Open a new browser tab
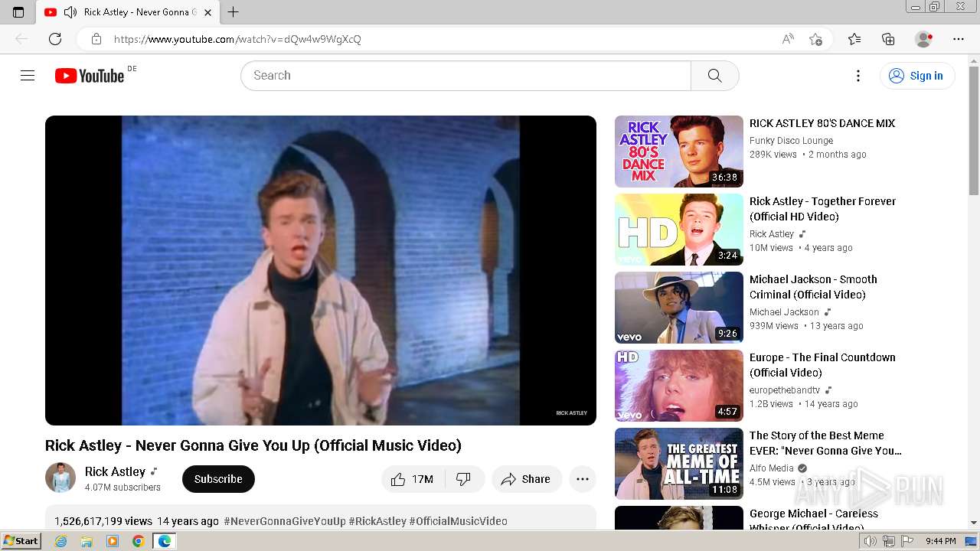Screen dimensions: 980x551 pos(234,12)
